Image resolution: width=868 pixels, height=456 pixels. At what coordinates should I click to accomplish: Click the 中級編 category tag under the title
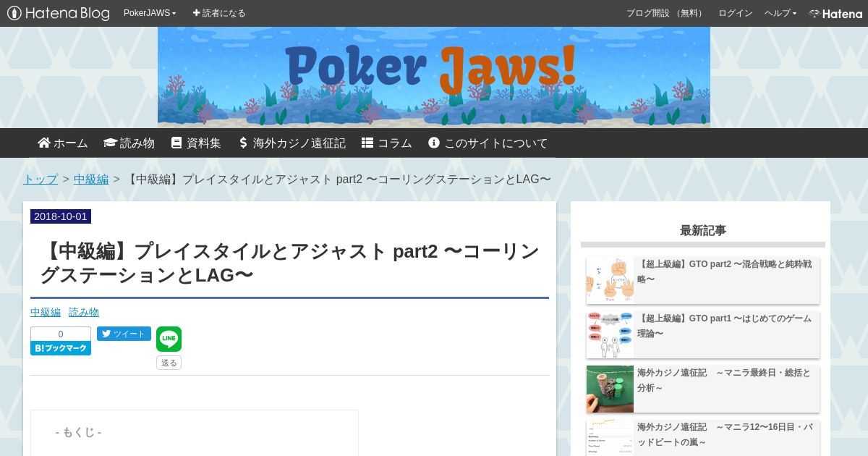pos(46,312)
